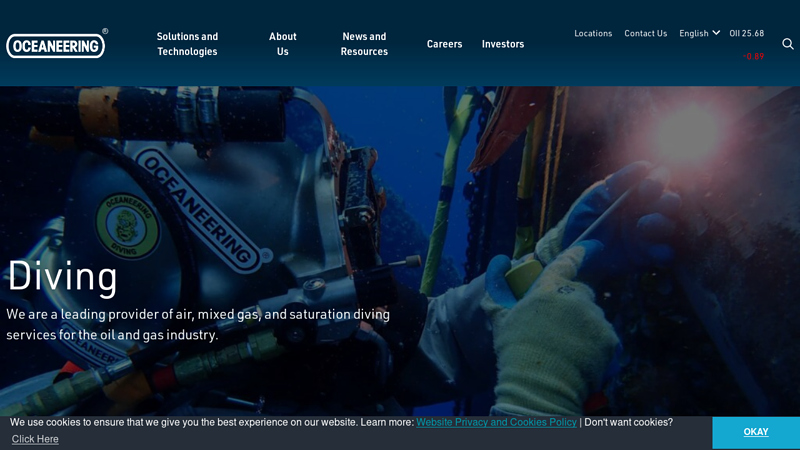Open search with the magnifier icon
The image size is (800, 450).
(x=787, y=44)
